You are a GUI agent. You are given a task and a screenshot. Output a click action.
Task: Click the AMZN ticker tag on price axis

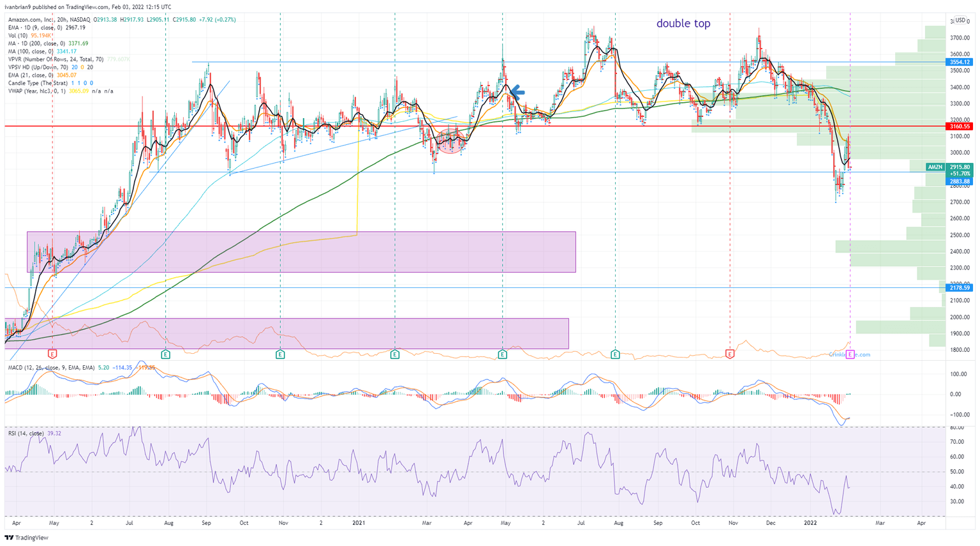[935, 167]
